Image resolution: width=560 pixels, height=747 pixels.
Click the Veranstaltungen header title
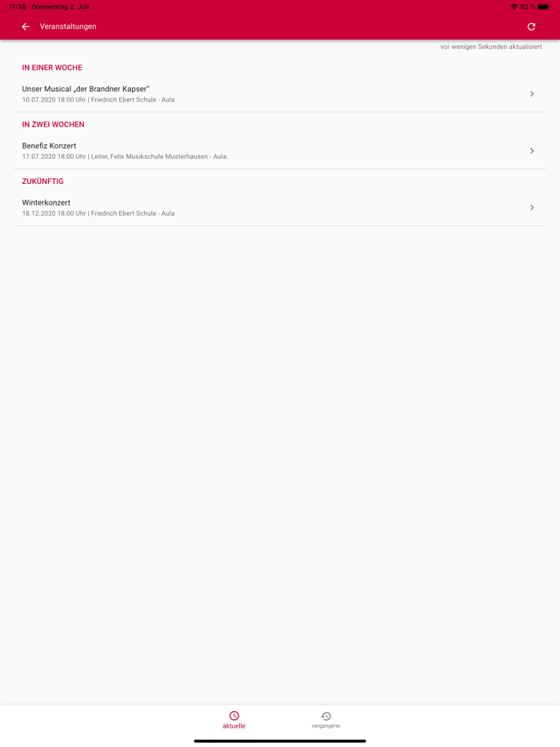pos(68,26)
